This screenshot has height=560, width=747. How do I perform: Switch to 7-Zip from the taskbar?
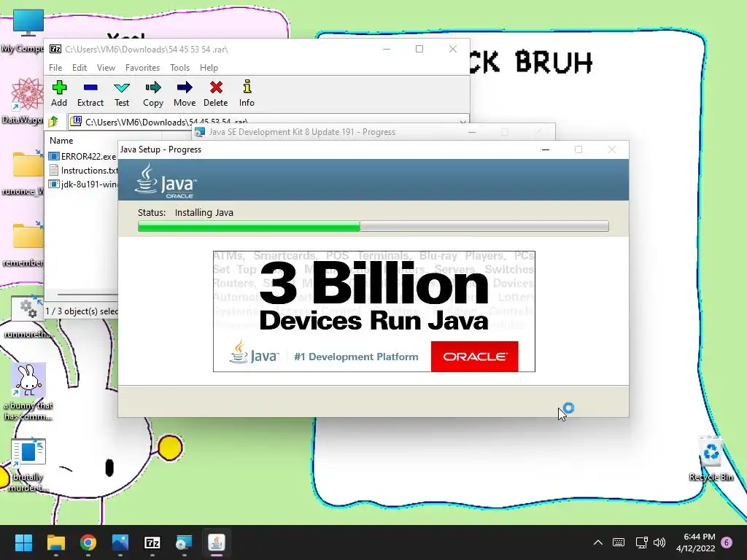[152, 542]
